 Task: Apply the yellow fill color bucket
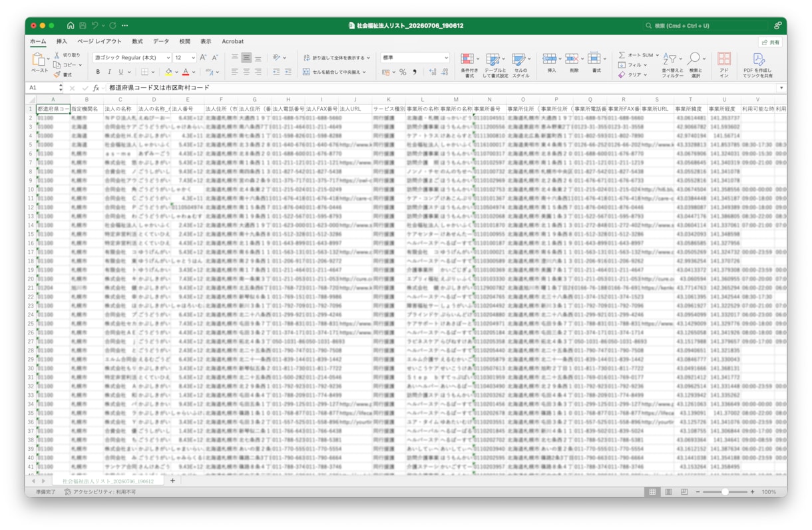[168, 72]
